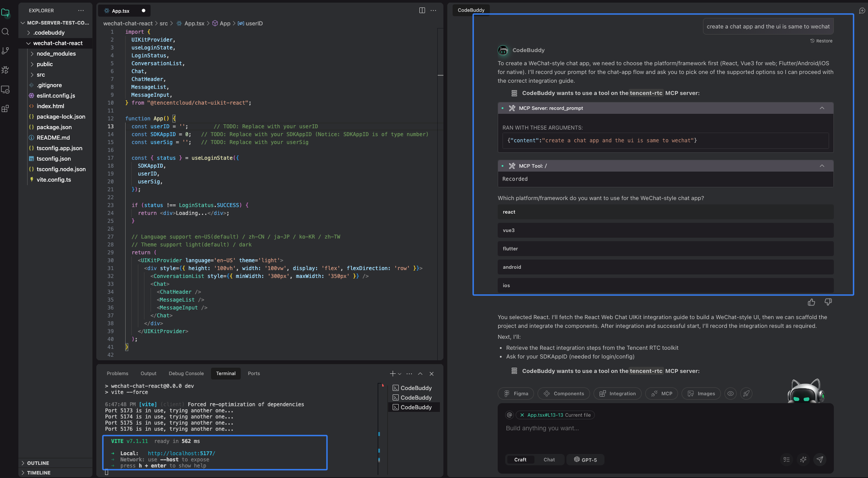Click the Restore link

point(821,41)
